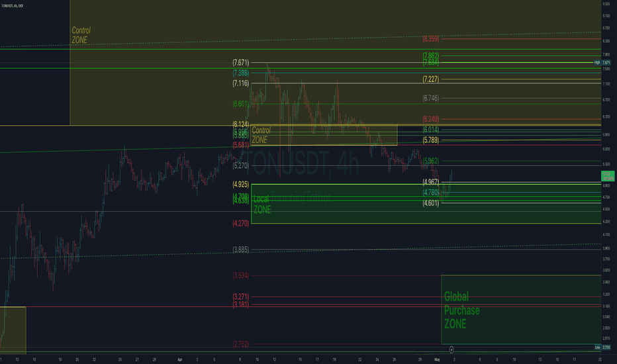Screen dimensions: 617x364
Task: Click the white (7.671) level label
Action: pos(240,63)
